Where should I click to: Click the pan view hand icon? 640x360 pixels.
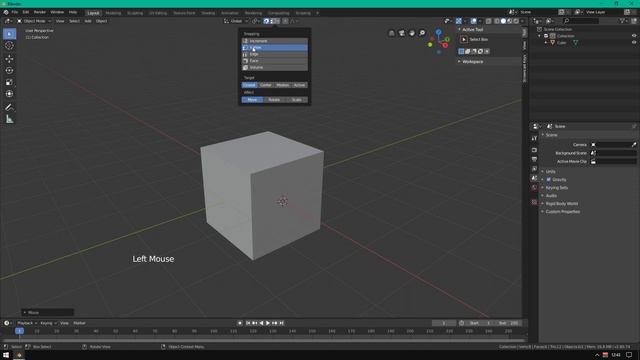[x=412, y=33]
